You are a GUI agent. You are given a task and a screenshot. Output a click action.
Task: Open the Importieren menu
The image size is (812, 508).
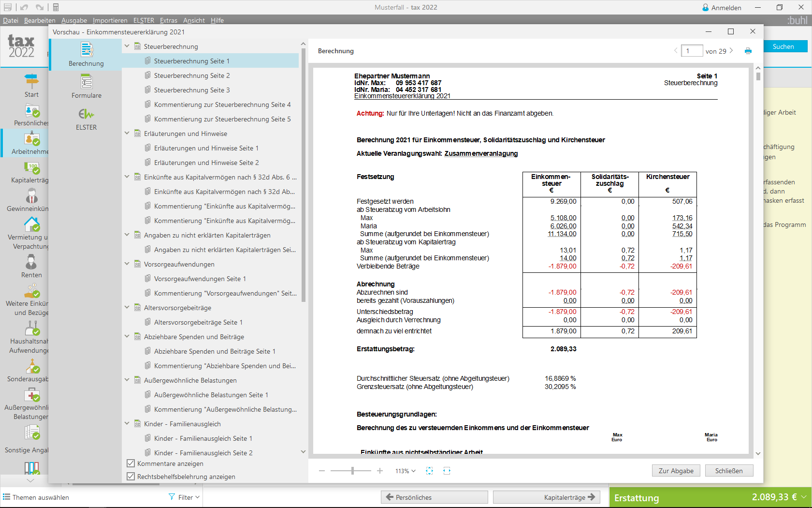point(110,20)
